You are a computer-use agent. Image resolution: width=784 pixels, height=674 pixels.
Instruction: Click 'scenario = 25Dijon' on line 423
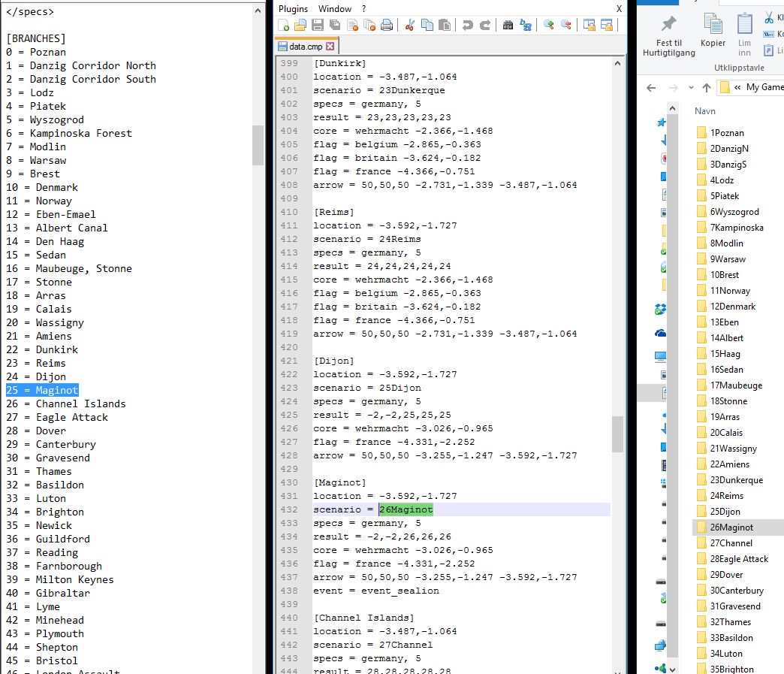tap(367, 388)
